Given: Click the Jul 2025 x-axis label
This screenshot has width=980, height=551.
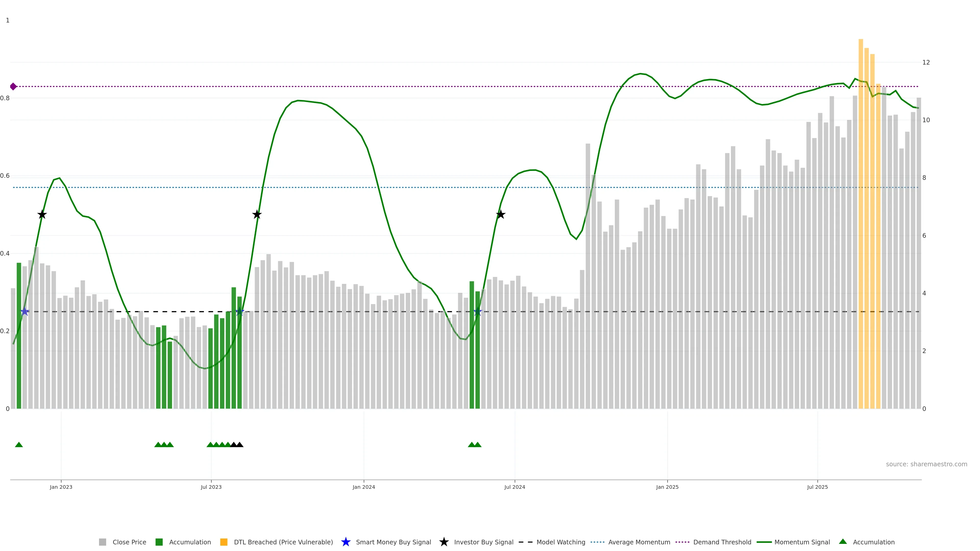Looking at the screenshot, I should (x=817, y=487).
